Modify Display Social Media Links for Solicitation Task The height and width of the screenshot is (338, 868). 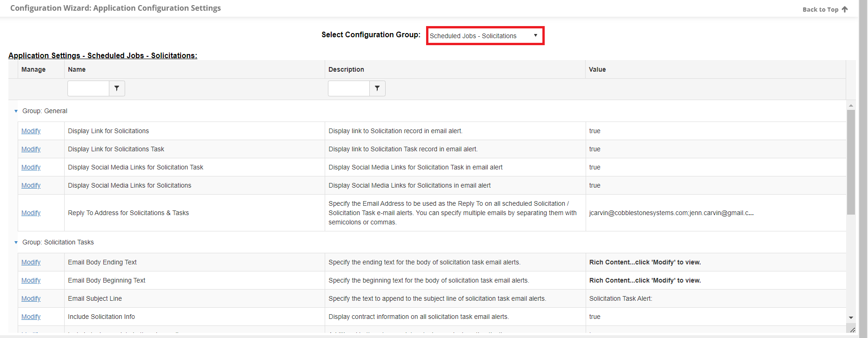pos(31,167)
